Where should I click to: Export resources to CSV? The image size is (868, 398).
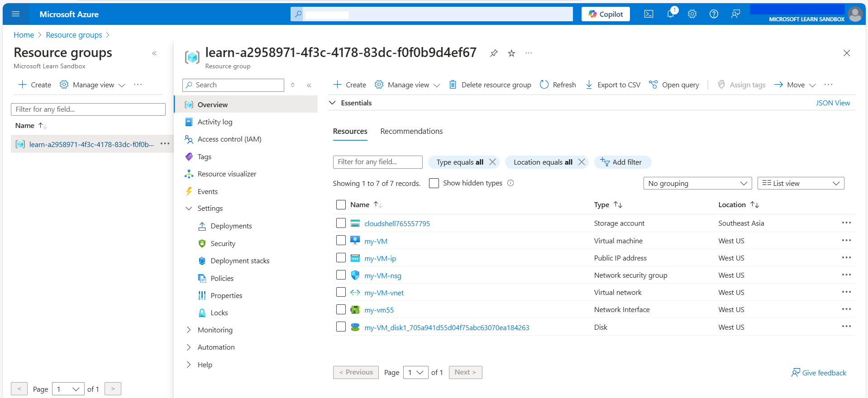coord(613,85)
